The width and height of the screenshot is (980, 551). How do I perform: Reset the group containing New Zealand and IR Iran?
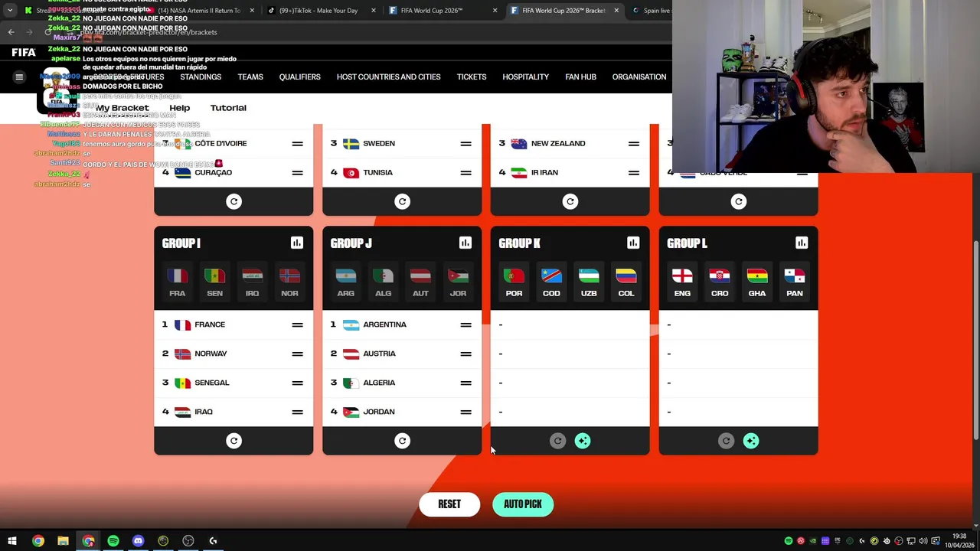(570, 201)
